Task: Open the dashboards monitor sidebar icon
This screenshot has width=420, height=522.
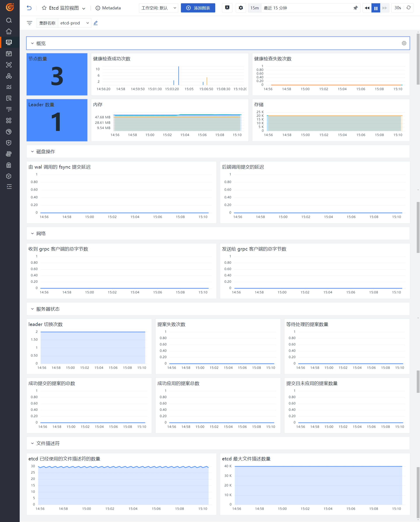Action: point(9,42)
